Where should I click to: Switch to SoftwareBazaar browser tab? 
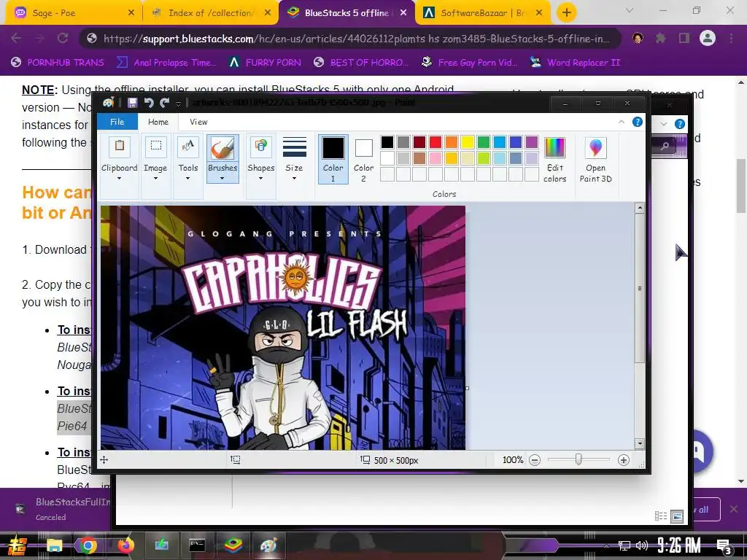[x=484, y=13]
